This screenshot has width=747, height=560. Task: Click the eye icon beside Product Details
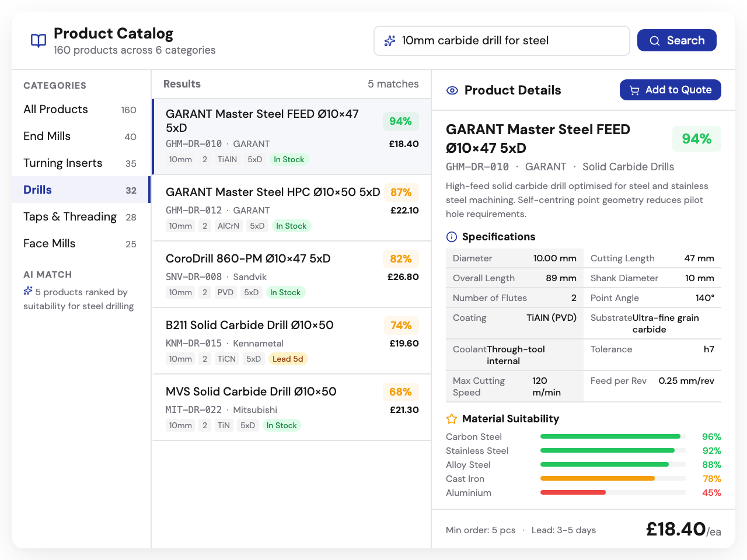(451, 90)
